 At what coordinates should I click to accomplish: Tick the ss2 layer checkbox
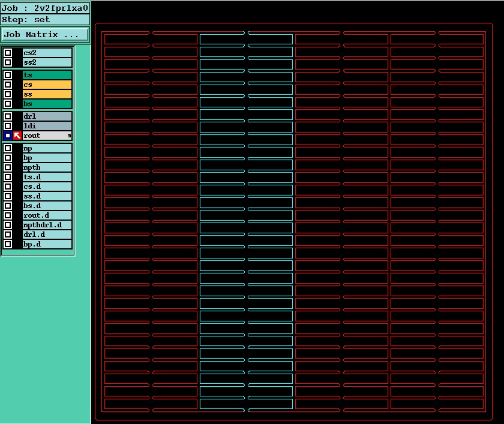pos(8,62)
